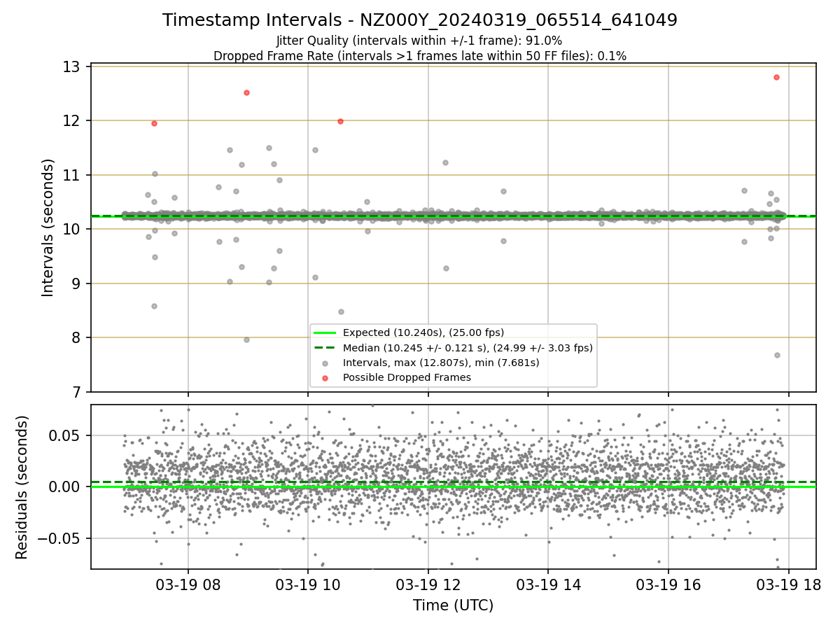Click the "03-19 18" x-axis tick label
Image resolution: width=840 pixels, height=630 pixels.
[x=789, y=584]
